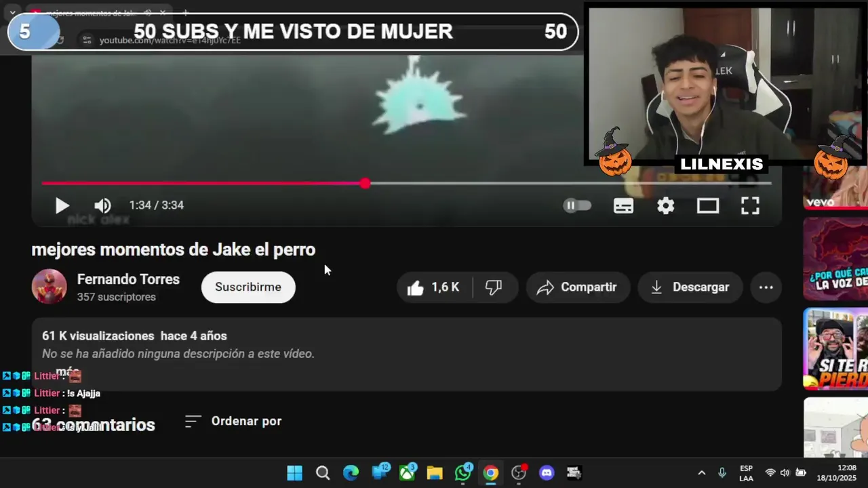
Task: Open the battery icon in the system tray
Action: click(801, 473)
